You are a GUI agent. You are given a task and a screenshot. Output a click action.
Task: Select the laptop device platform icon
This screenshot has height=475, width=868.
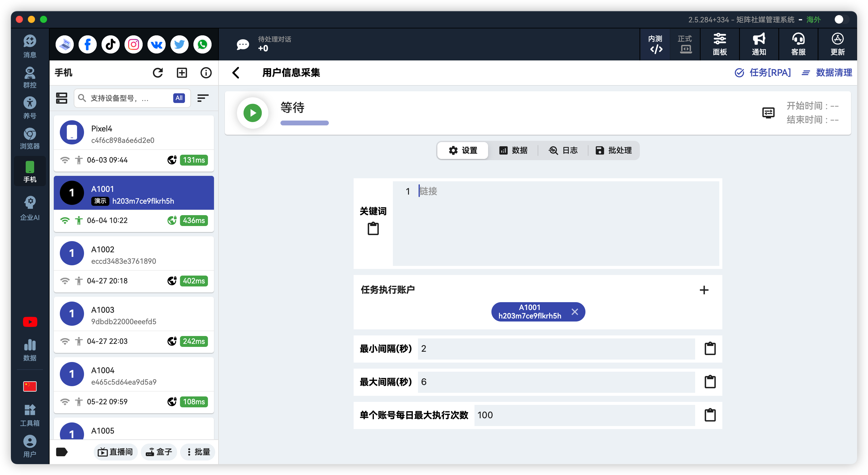coord(65,44)
